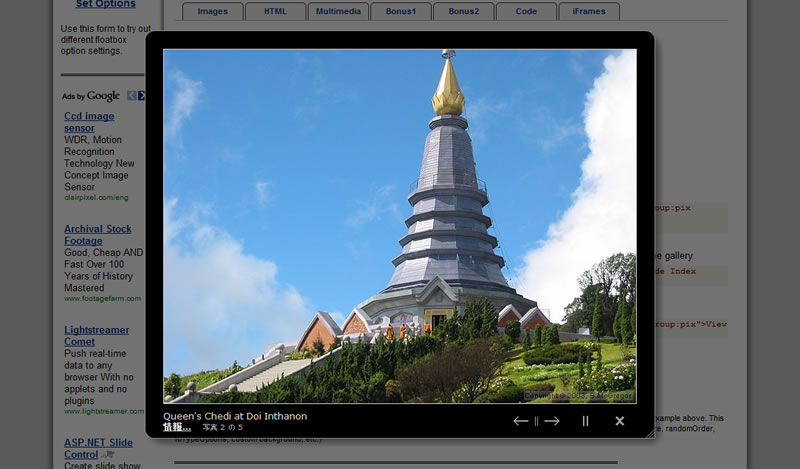Open the Set Options link

pyautogui.click(x=105, y=4)
